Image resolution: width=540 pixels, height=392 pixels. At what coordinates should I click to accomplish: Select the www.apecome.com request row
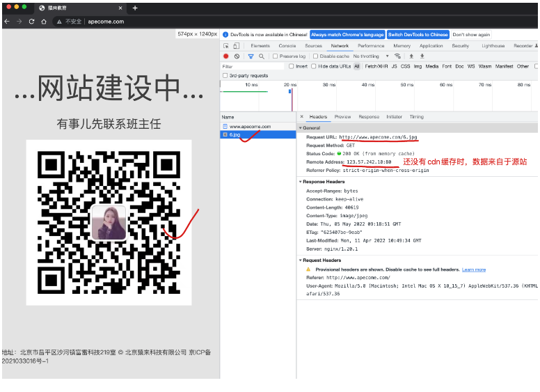pyautogui.click(x=250, y=127)
